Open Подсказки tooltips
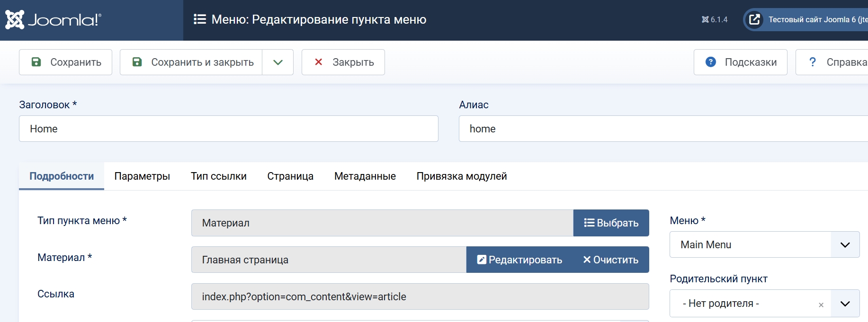Viewport: 868px width, 322px height. click(x=741, y=62)
